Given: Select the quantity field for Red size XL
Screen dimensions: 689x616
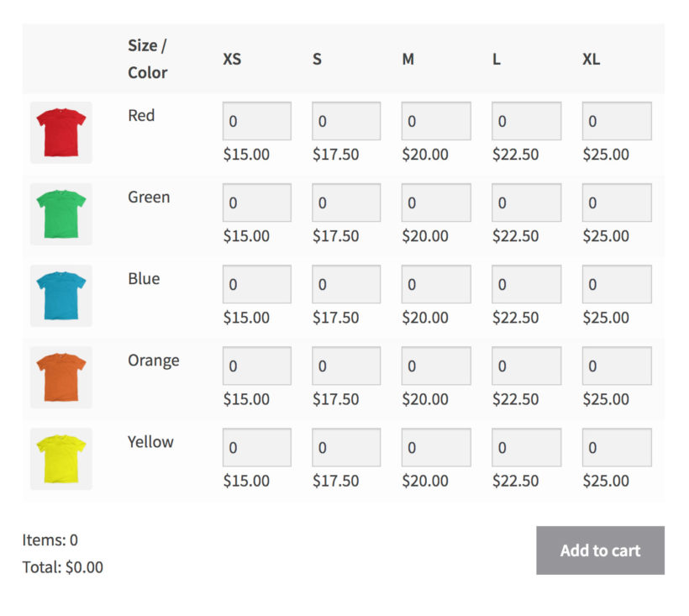Looking at the screenshot, I should pos(616,121).
